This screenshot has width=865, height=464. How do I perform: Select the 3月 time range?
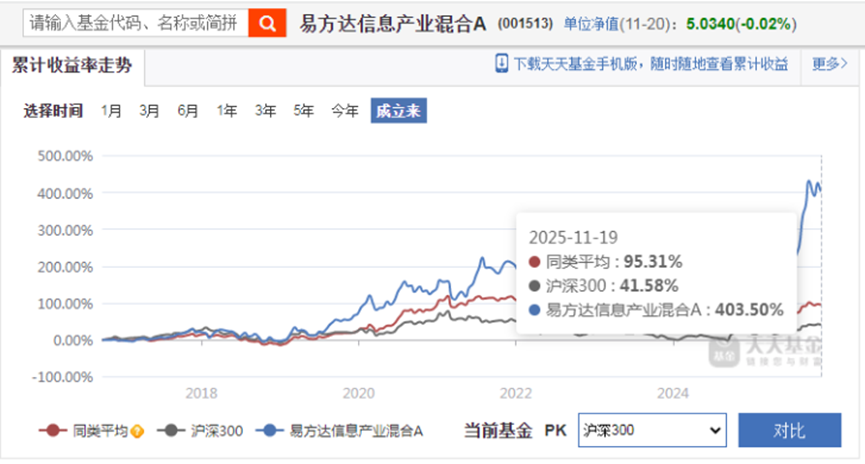click(149, 111)
